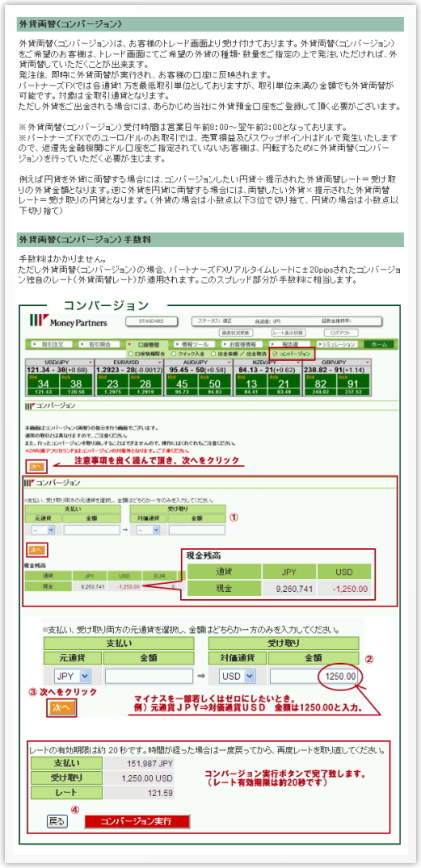
Task: Click the enlarged 支払い 金額 input field
Action: tap(149, 676)
